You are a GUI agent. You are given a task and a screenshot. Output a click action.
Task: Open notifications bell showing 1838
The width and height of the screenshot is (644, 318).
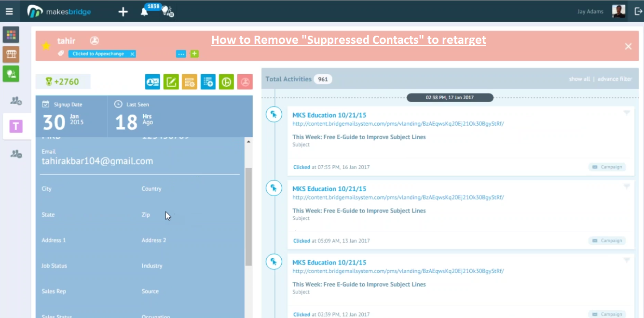click(144, 12)
